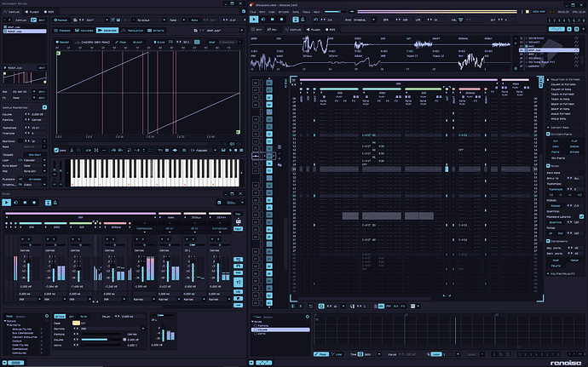This screenshot has height=367, width=588.
Task: Open the File menu
Action: [253, 12]
